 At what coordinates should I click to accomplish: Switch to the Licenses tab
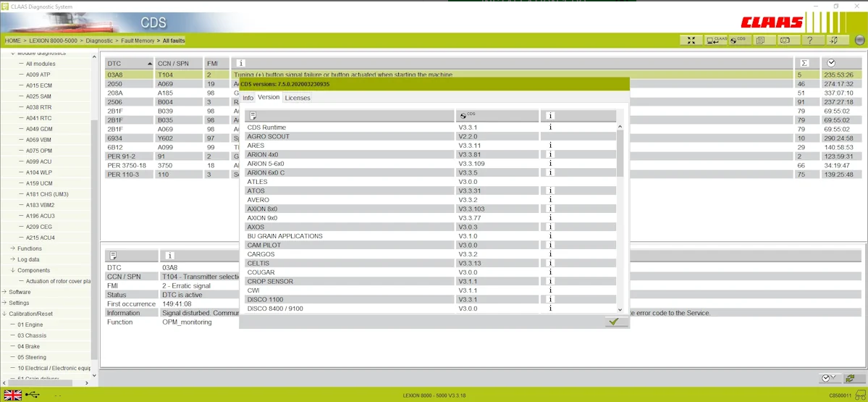point(297,98)
